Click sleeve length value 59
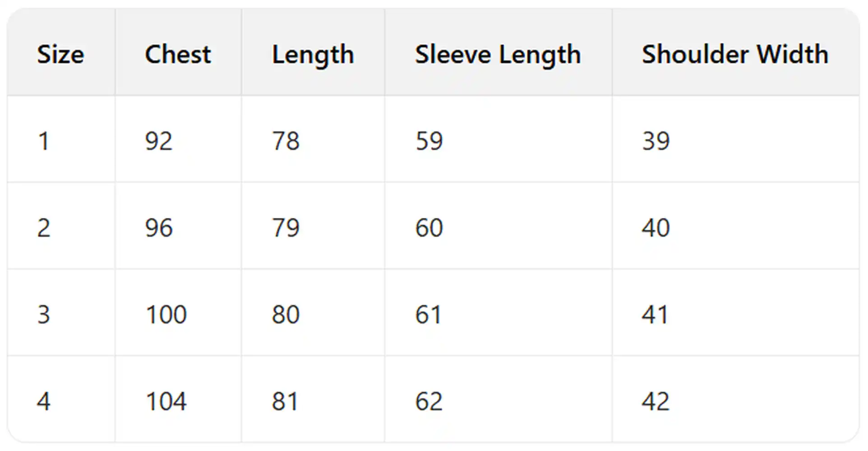This screenshot has width=868, height=451. (429, 141)
